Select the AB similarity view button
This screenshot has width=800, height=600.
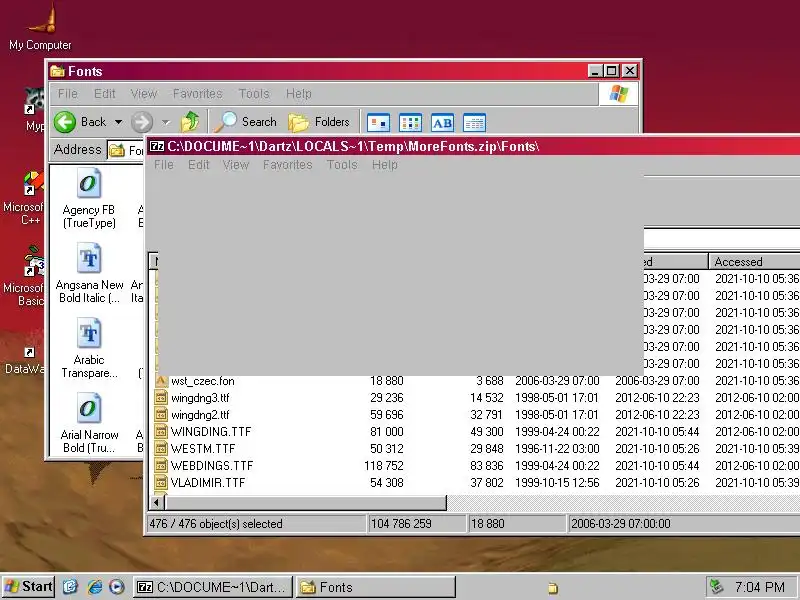point(442,122)
